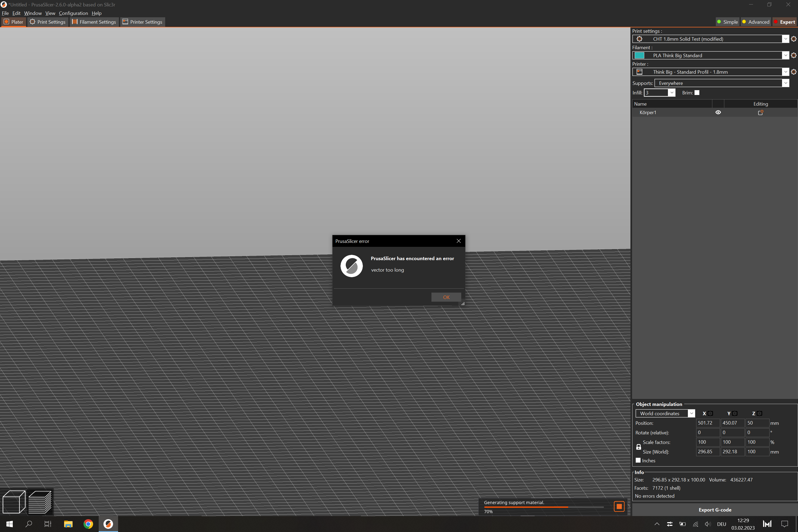Viewport: 798px width, 532px height.
Task: Enable the Inches checkbox
Action: [x=638, y=460]
